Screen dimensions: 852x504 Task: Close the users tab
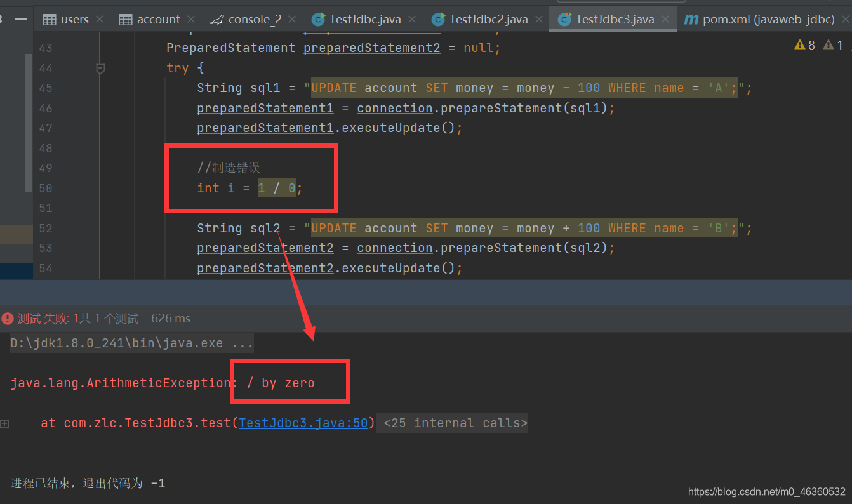100,20
